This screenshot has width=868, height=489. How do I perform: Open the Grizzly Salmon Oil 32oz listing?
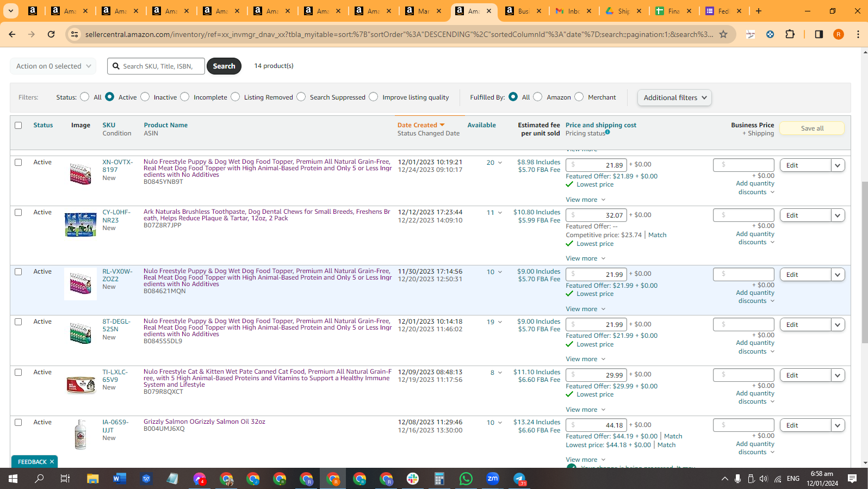[x=204, y=422]
